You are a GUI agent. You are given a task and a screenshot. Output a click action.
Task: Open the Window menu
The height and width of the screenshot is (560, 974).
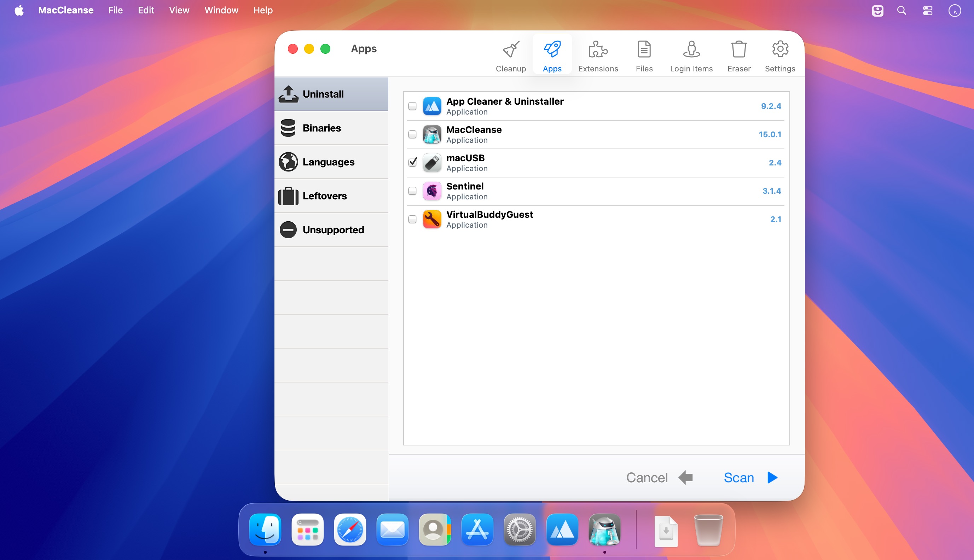point(221,10)
